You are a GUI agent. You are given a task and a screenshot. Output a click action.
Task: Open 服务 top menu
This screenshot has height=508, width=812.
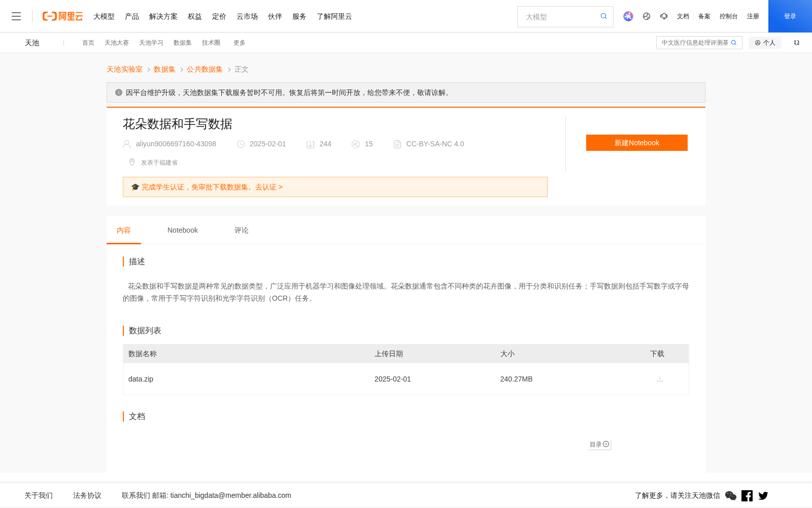pos(299,16)
